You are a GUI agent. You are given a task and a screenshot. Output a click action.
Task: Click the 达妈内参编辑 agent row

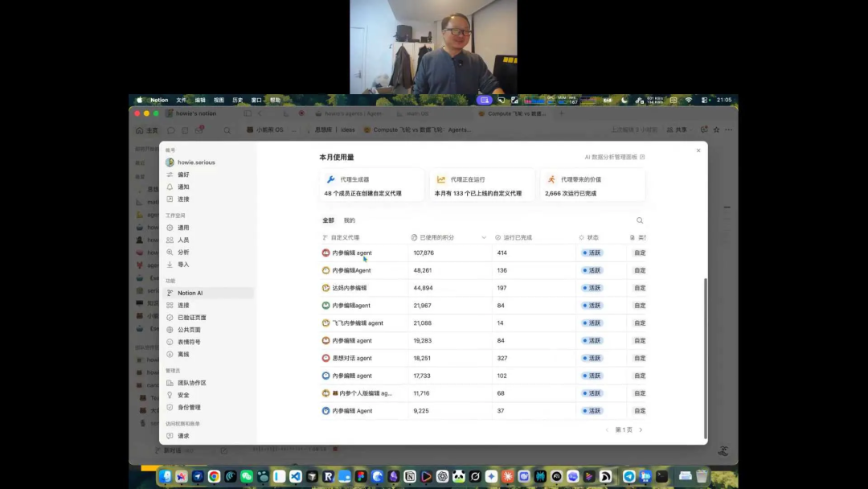(x=483, y=288)
